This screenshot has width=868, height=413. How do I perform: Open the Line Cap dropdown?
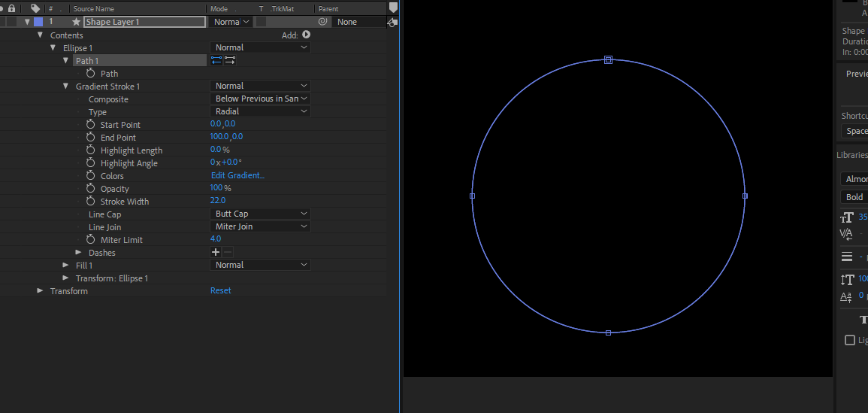tap(260, 214)
